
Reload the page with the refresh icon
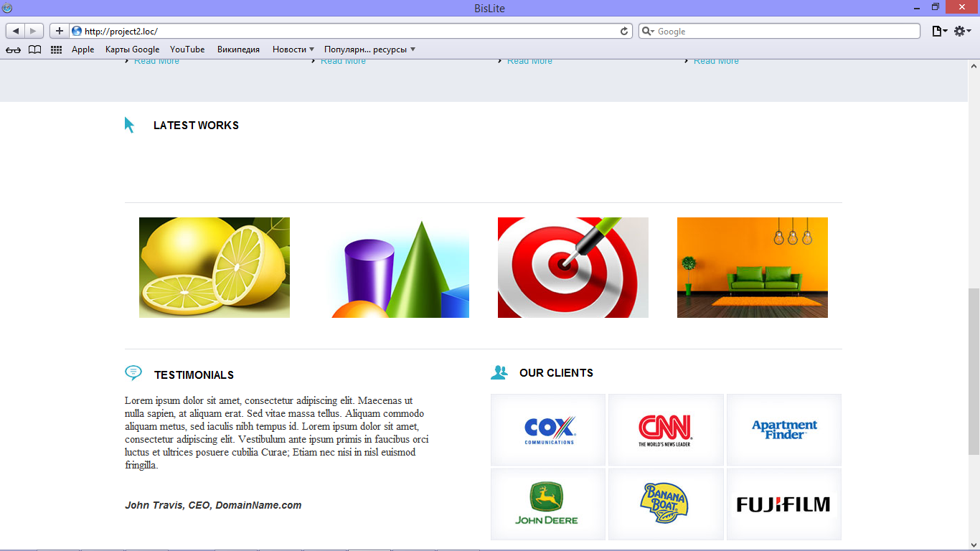point(624,31)
